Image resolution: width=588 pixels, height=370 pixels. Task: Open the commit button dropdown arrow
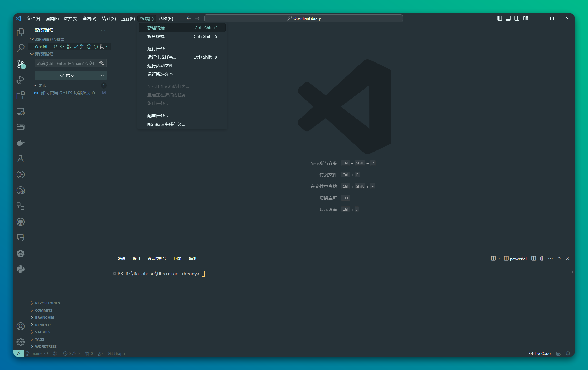[102, 75]
